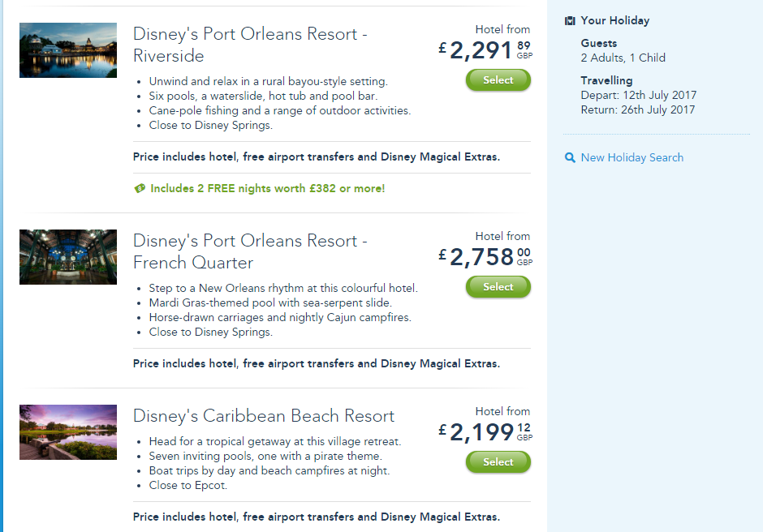
Task: Open the New Holiday Search link
Action: [632, 158]
